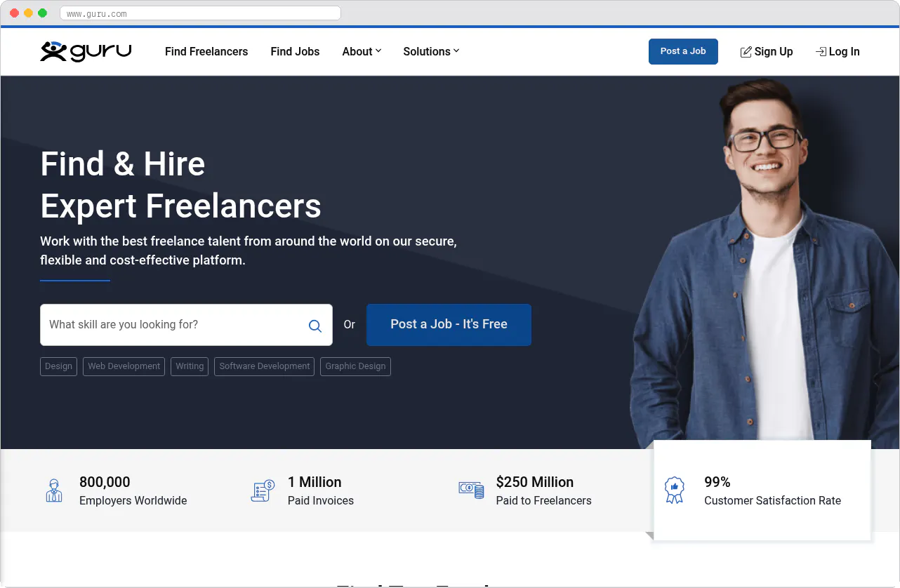
Task: Select the Graphic Design skill tag
Action: (355, 366)
